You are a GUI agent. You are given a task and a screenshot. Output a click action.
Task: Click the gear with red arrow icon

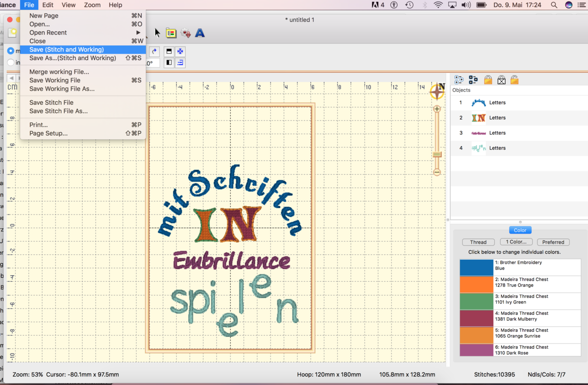click(186, 33)
